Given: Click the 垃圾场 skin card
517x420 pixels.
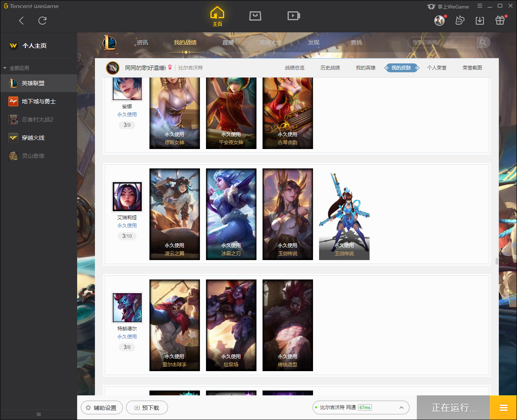Looking at the screenshot, I should click(x=231, y=325).
